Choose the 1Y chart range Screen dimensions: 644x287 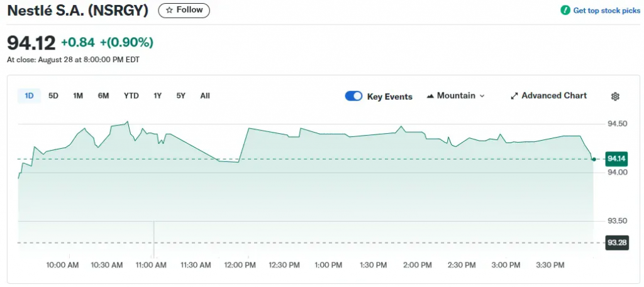pyautogui.click(x=158, y=96)
